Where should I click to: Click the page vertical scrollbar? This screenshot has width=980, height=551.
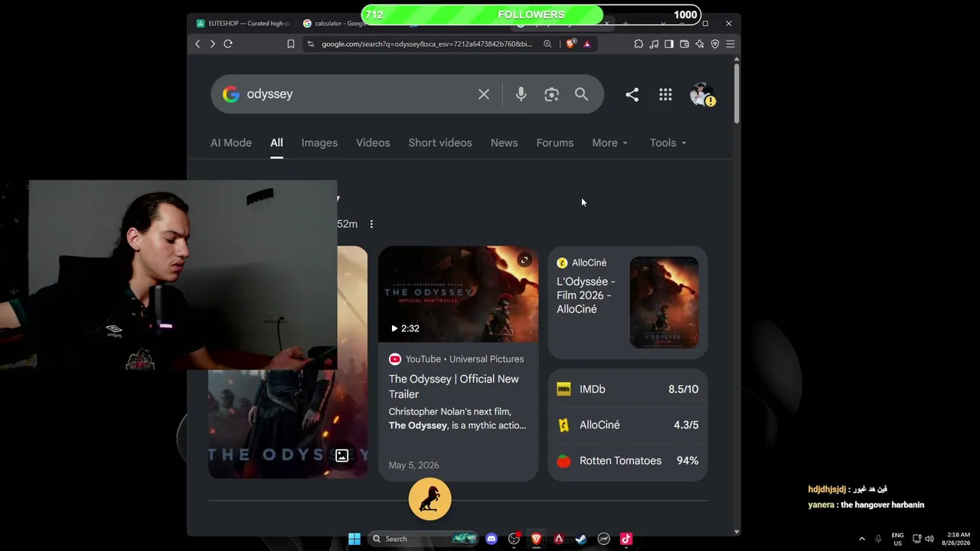(x=737, y=92)
